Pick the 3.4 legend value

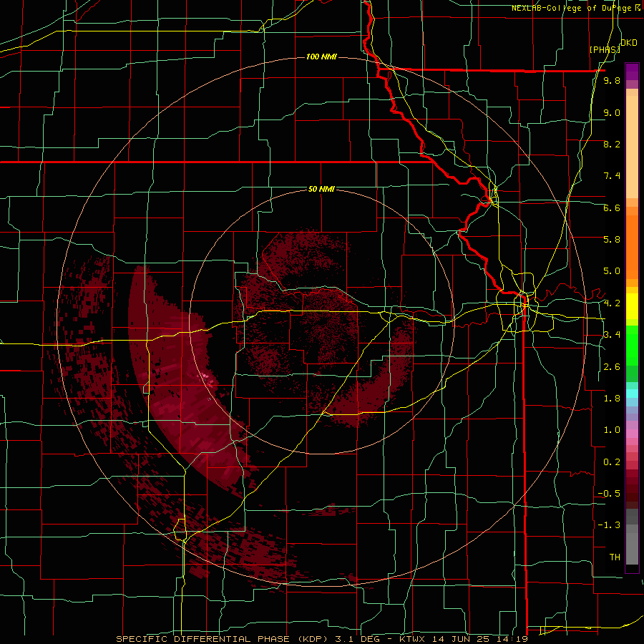(x=612, y=335)
